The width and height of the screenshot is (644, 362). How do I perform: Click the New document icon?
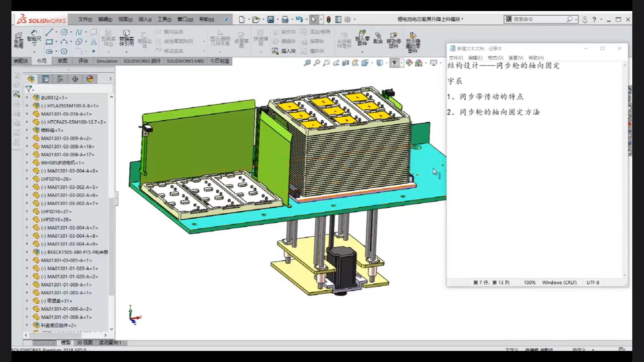[241, 19]
